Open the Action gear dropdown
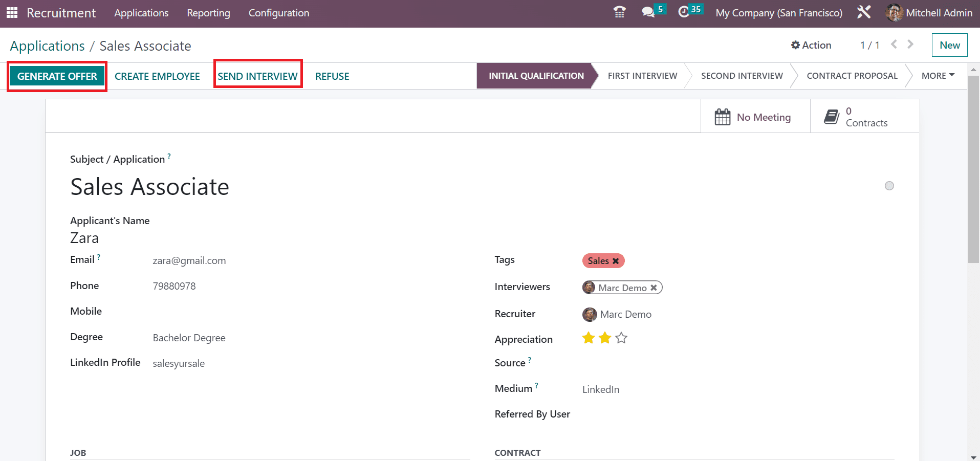The width and height of the screenshot is (980, 461). pyautogui.click(x=811, y=45)
